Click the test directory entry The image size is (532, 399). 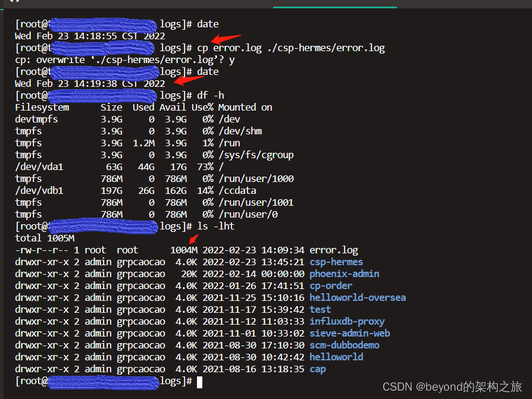coord(320,309)
